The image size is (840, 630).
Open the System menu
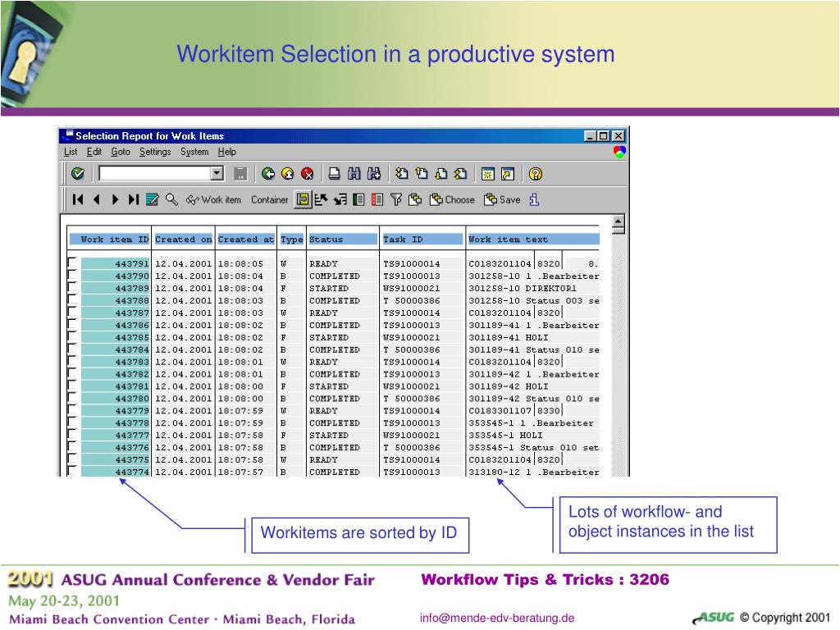pos(194,152)
